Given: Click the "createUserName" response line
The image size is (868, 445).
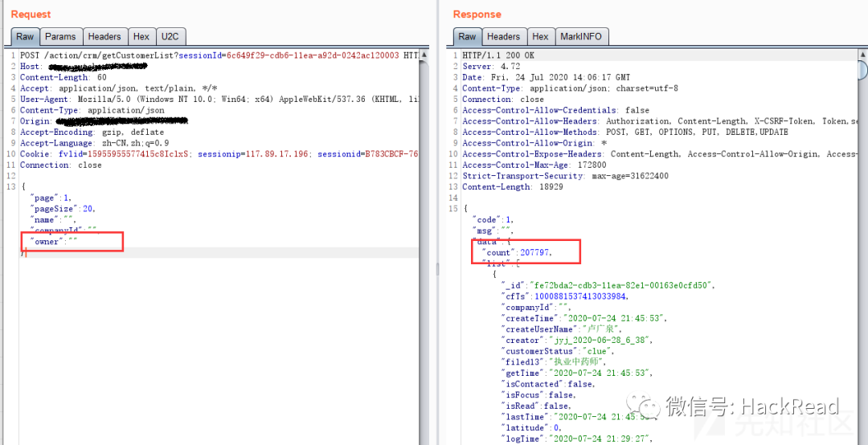Looking at the screenshot, I should [x=561, y=329].
